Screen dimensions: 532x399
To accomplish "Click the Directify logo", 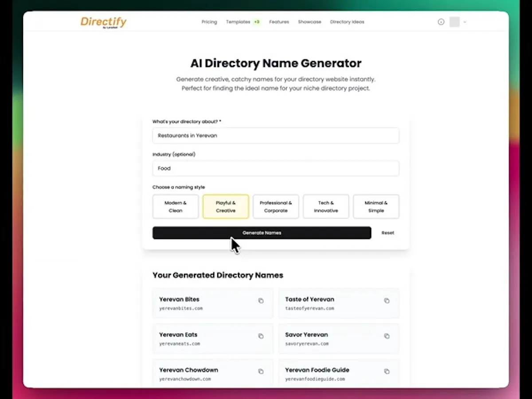I will 103,22.
